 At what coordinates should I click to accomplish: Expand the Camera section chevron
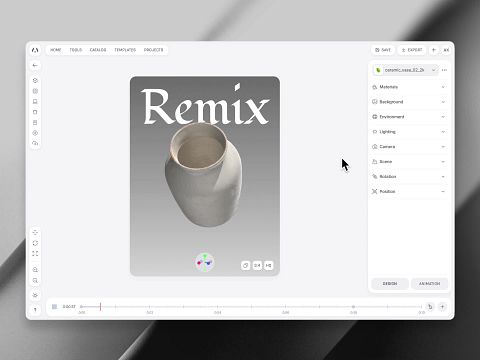pos(443,147)
